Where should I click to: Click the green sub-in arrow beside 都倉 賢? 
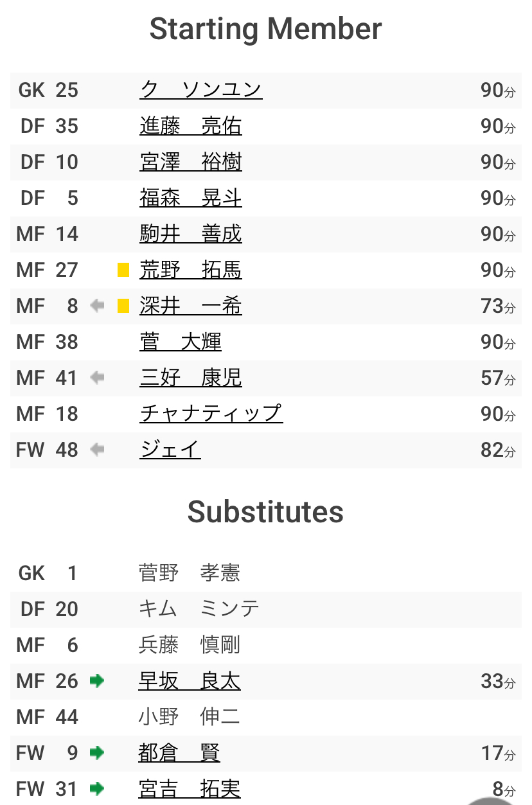97,753
